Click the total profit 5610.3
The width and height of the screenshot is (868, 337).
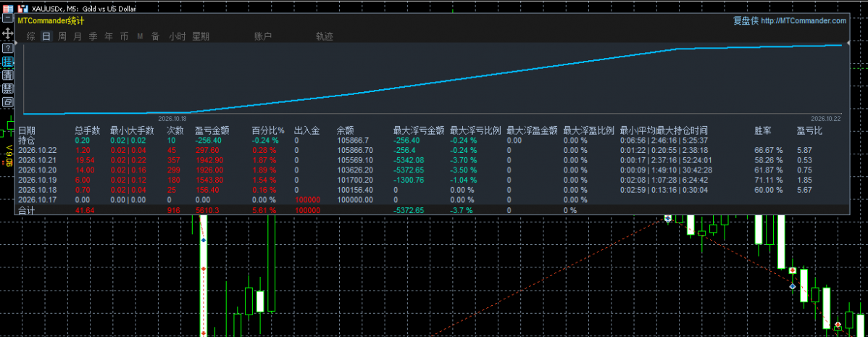(x=208, y=210)
